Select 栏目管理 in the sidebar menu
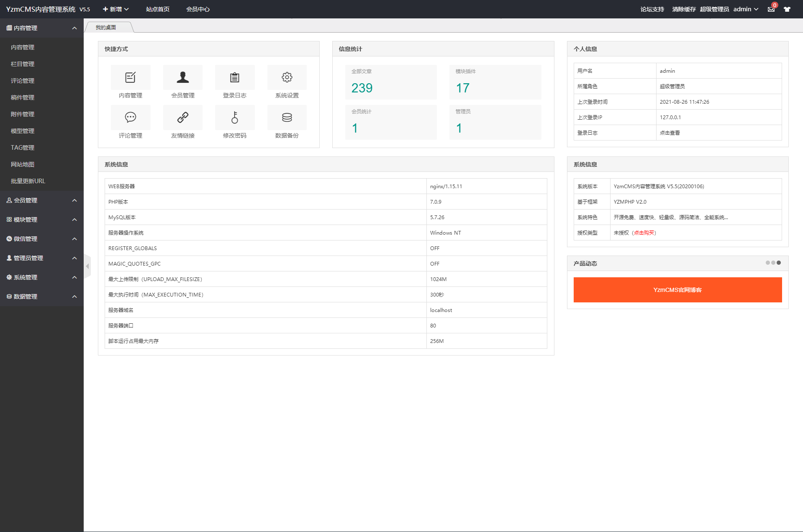 [x=23, y=64]
